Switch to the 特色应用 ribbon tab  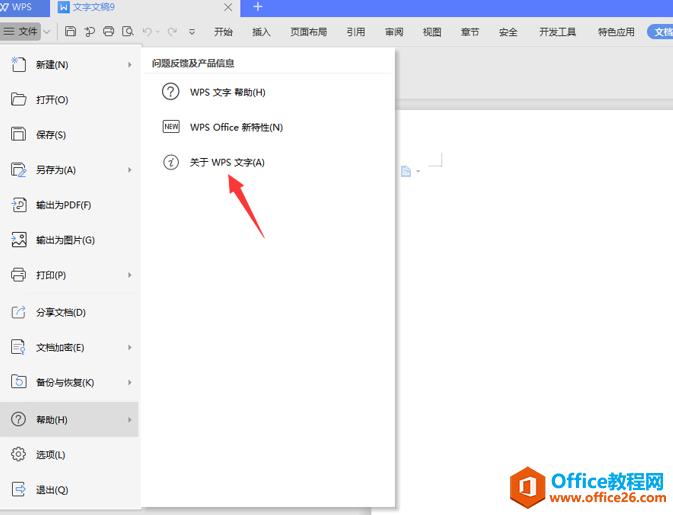point(616,32)
